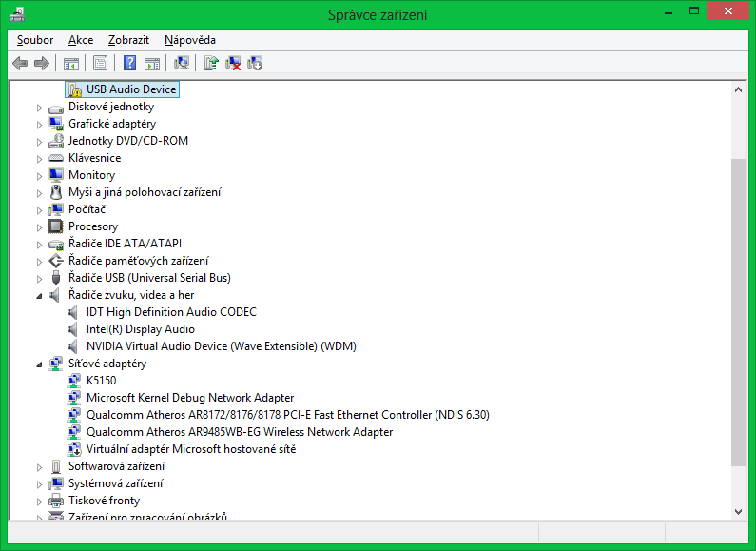Select Virtuální adaptér Microsoft hostované sítě

191,449
